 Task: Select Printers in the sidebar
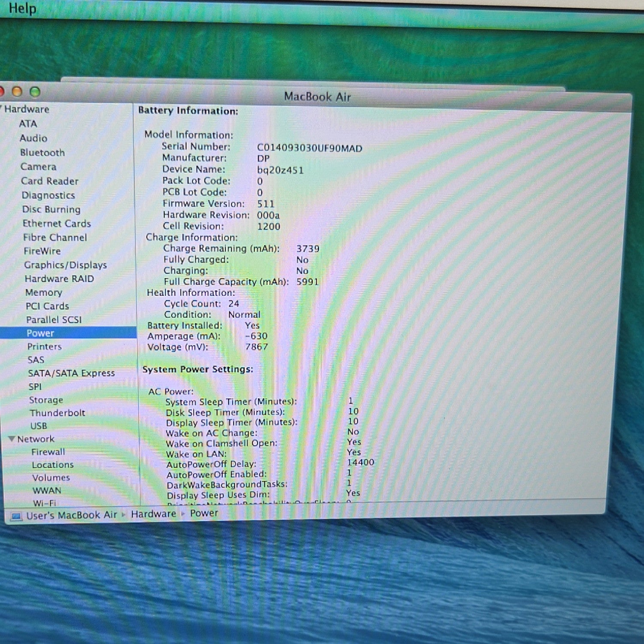(x=44, y=346)
